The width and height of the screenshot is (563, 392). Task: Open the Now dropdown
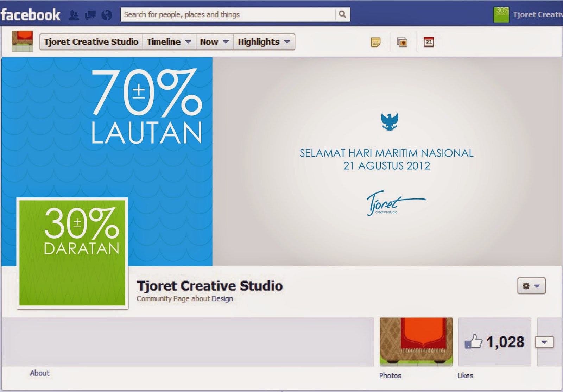coord(215,42)
